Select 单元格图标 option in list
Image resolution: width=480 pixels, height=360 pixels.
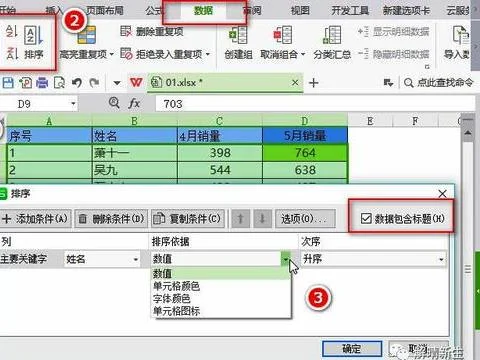click(221, 311)
